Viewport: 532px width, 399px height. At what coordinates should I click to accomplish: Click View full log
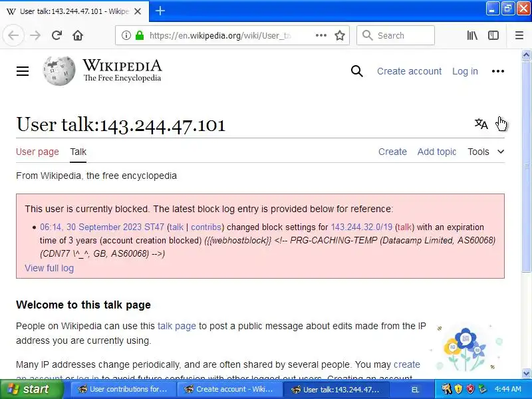[x=49, y=268]
